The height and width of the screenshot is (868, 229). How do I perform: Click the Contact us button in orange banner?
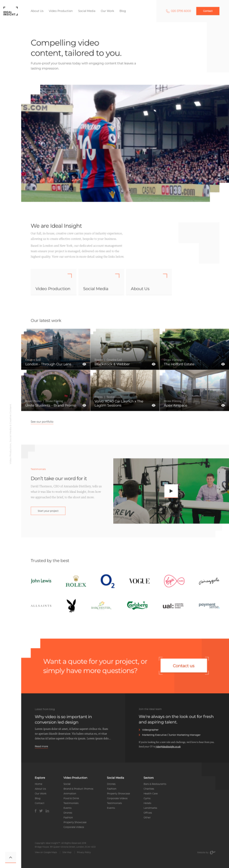coord(184,665)
